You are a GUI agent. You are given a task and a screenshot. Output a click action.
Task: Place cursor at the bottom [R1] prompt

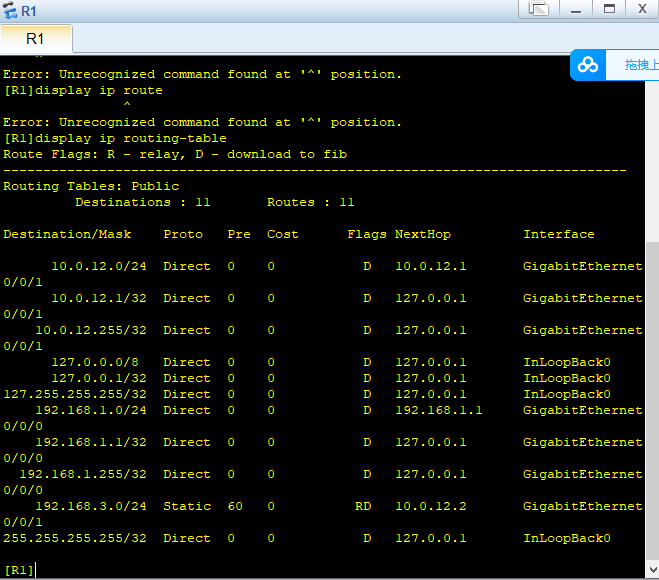click(x=40, y=570)
